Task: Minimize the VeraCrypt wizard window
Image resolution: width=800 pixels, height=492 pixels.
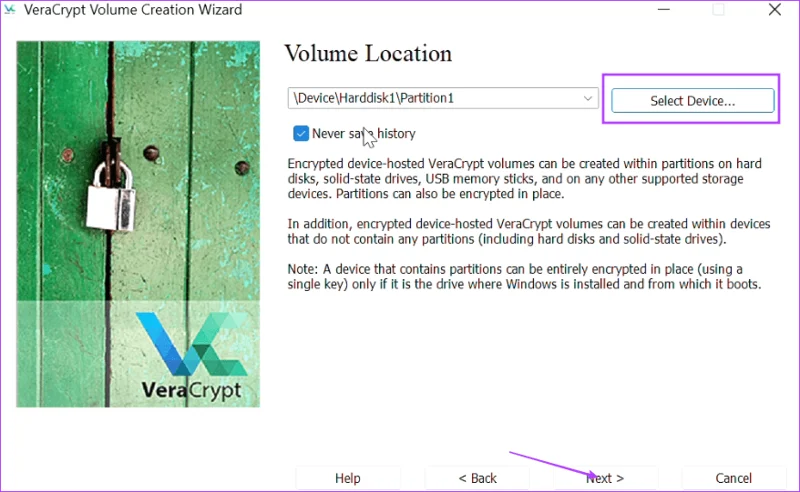Action: point(663,10)
